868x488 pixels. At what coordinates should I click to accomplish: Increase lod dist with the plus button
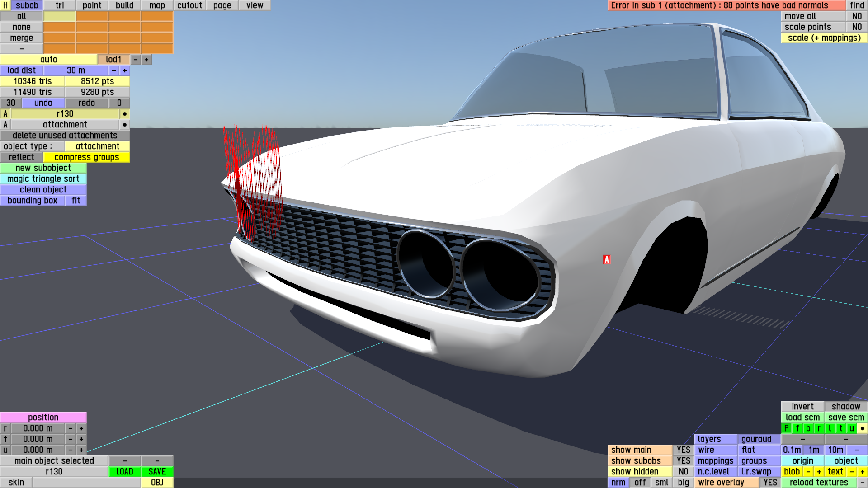(125, 70)
